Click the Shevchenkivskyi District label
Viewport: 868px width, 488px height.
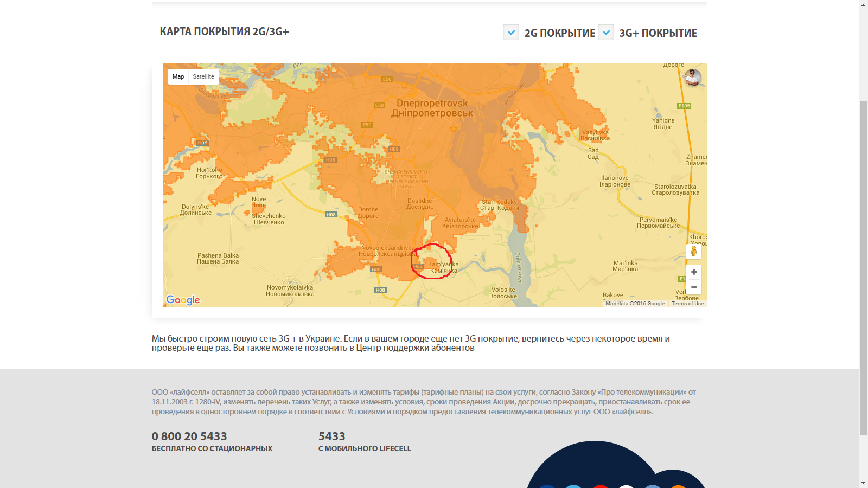406,179
